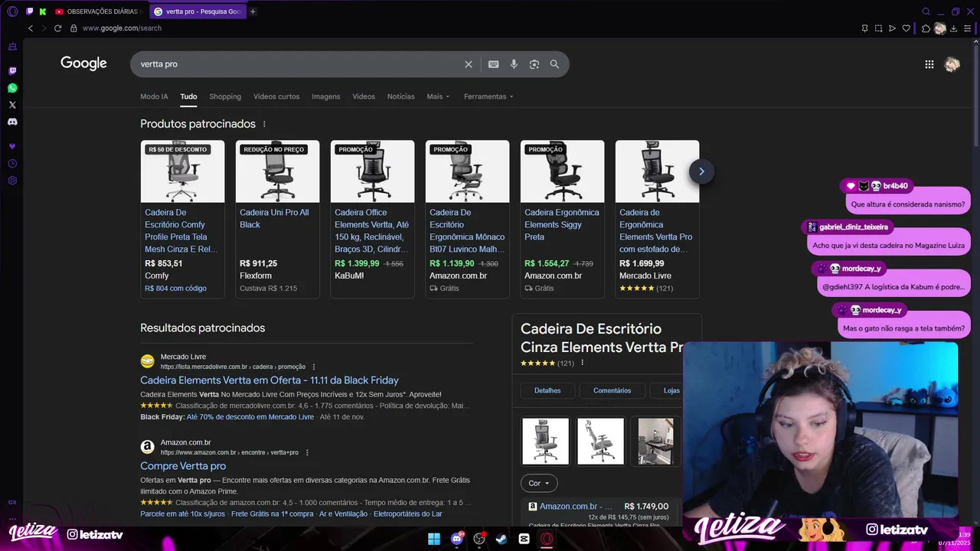Open the Google apps grid
Image resolution: width=980 pixels, height=551 pixels.
coord(929,64)
